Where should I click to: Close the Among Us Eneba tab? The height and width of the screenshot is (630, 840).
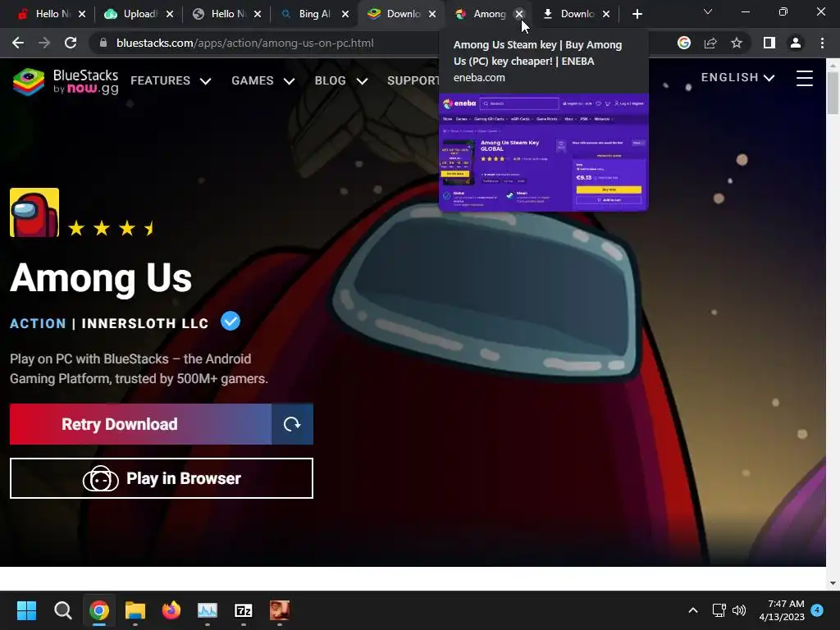(519, 14)
